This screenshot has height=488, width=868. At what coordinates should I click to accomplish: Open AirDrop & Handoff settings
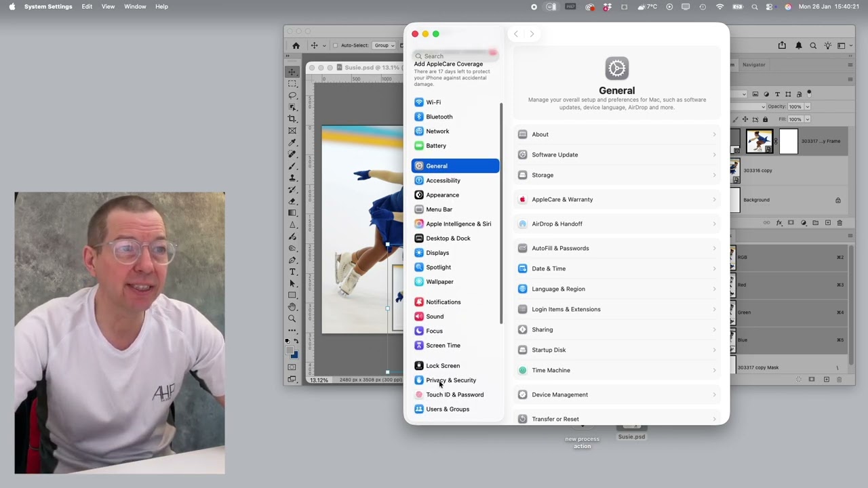click(617, 224)
